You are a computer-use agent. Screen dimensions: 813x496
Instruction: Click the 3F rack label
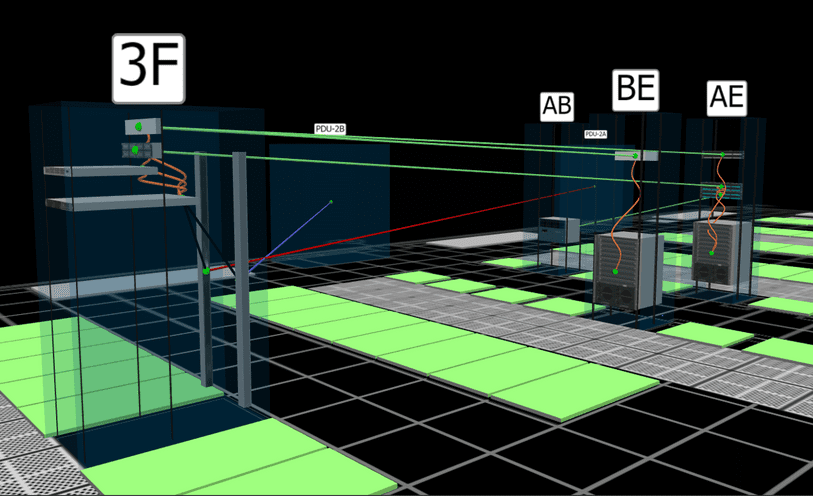(148, 68)
